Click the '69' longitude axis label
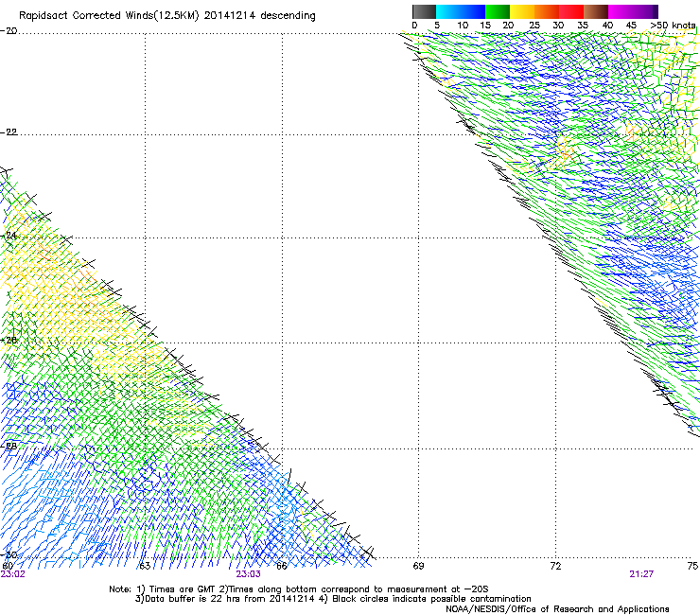The width and height of the screenshot is (700, 615). 418,566
